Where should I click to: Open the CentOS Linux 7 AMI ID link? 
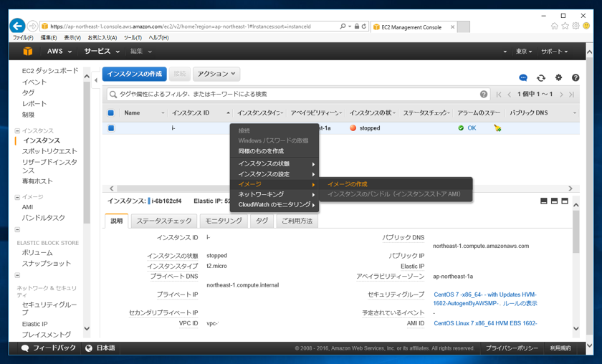(x=485, y=323)
